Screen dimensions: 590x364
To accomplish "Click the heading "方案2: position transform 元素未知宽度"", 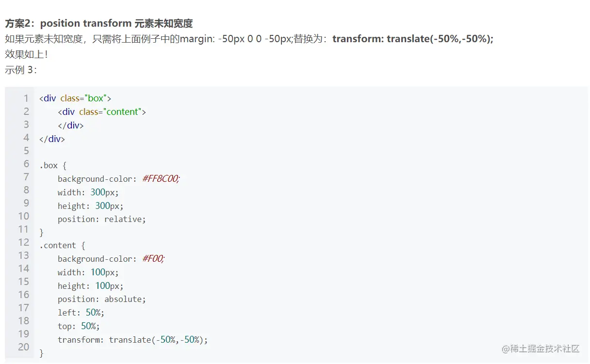I will click(x=98, y=23).
